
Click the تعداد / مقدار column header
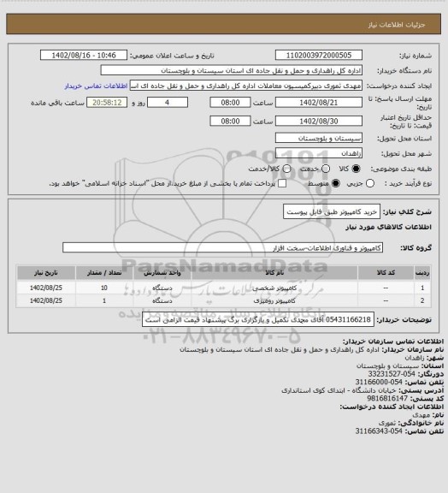pyautogui.click(x=104, y=273)
